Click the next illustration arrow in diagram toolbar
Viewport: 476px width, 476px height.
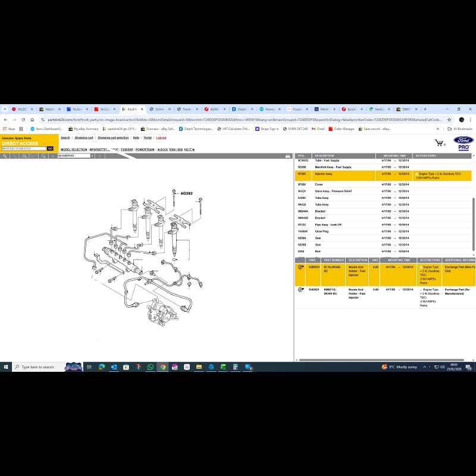click(x=100, y=156)
